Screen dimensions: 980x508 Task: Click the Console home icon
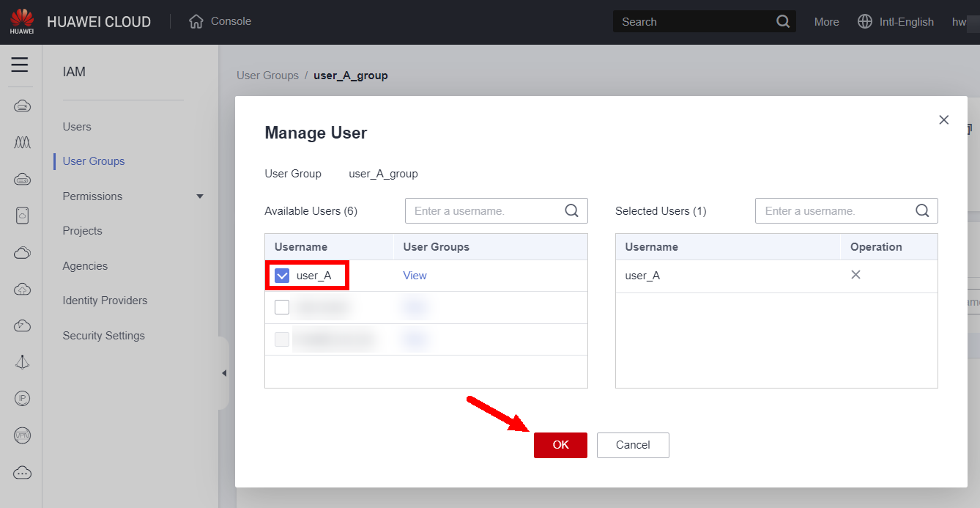pos(196,21)
